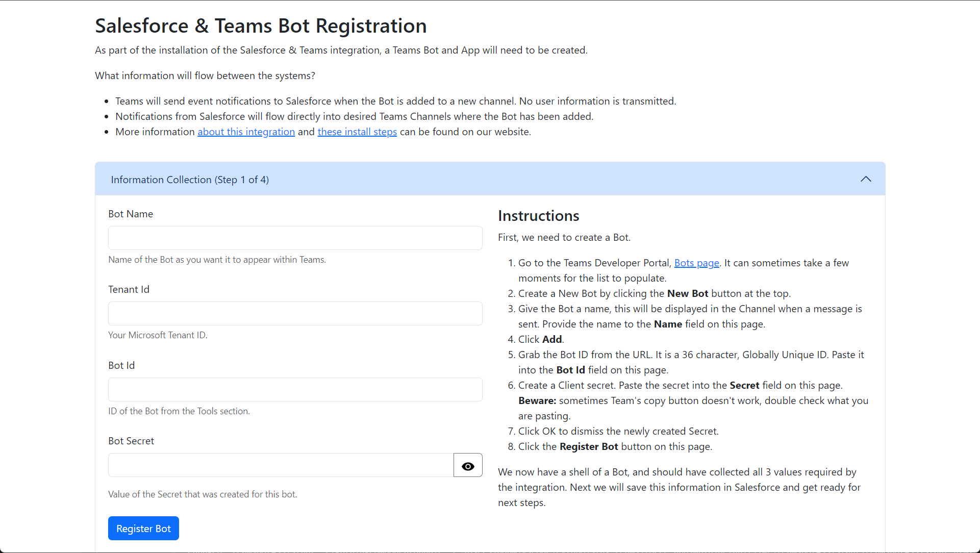Screen dimensions: 980x553
Task: Click instruction step 'Click Add.'
Action: [541, 339]
